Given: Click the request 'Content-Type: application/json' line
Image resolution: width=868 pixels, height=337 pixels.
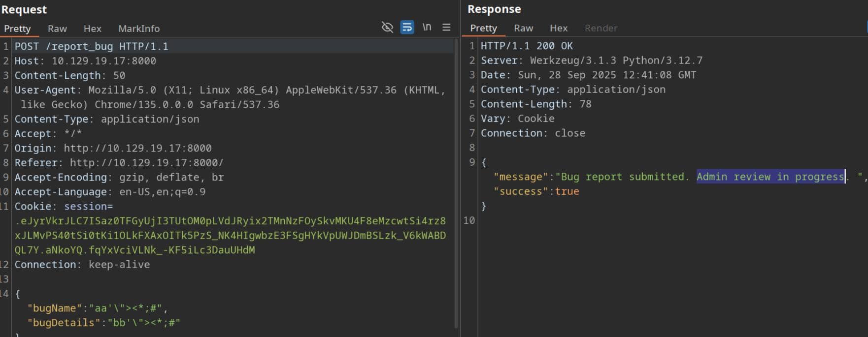Looking at the screenshot, I should click(x=107, y=119).
